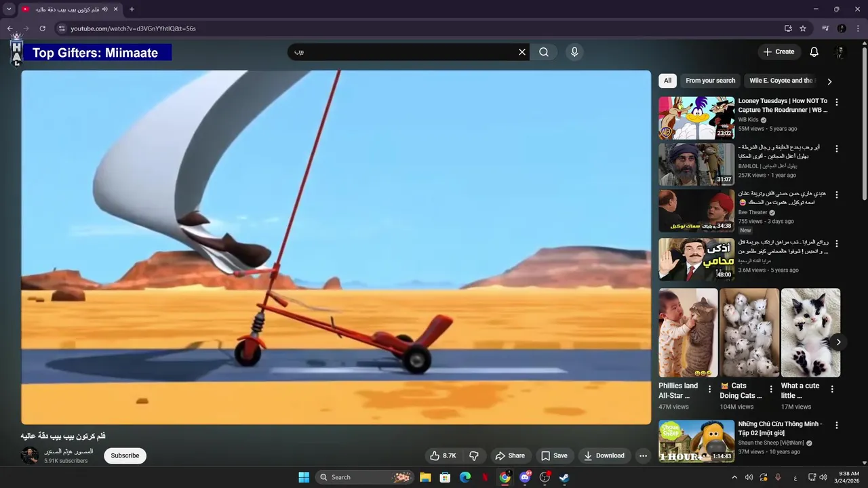This screenshot has height=488, width=868.
Task: Open Bee Theater video thumbnail
Action: [696, 210]
